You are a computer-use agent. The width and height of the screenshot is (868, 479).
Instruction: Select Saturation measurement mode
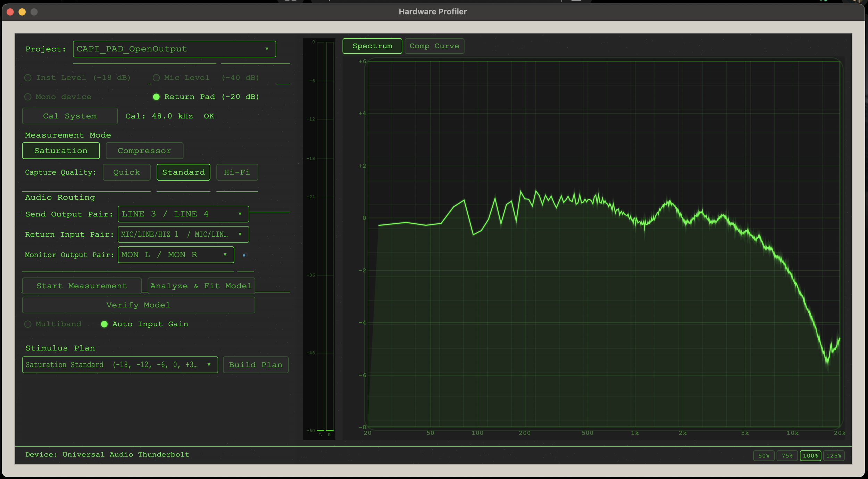(x=61, y=151)
